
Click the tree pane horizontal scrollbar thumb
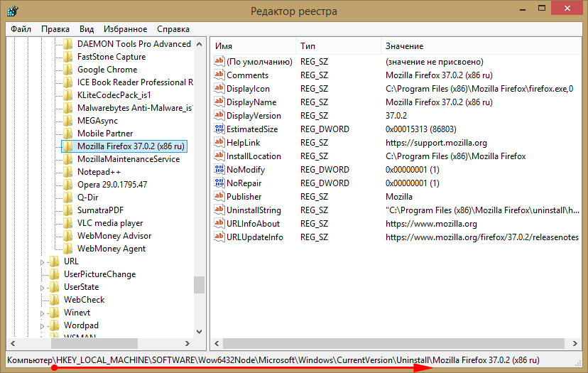94,343
